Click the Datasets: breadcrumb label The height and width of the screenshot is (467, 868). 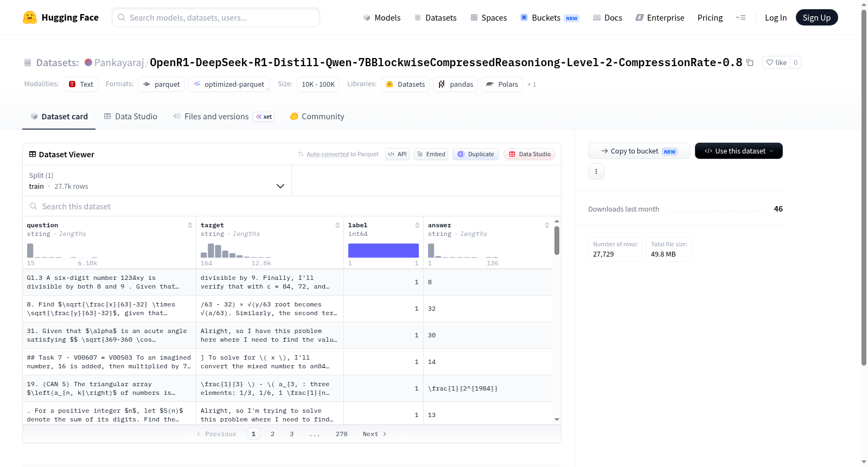coord(58,62)
